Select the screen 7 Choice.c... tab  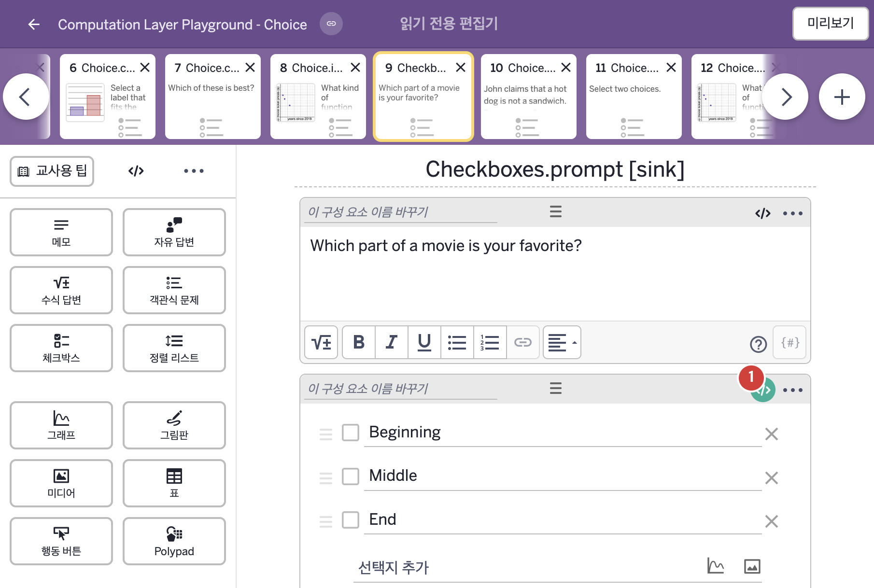[x=213, y=97]
